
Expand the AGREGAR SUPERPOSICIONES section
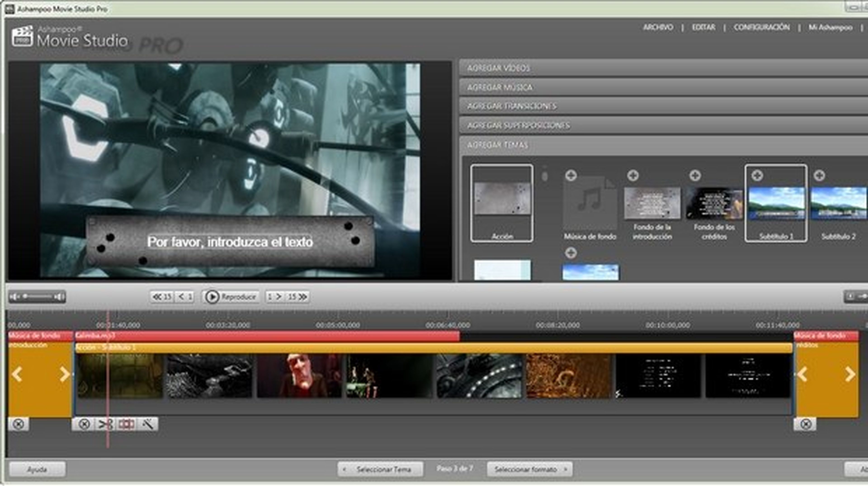pyautogui.click(x=663, y=125)
